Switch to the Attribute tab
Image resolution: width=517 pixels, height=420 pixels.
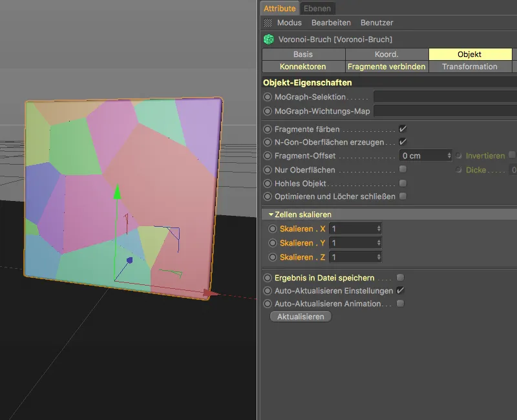coord(280,8)
